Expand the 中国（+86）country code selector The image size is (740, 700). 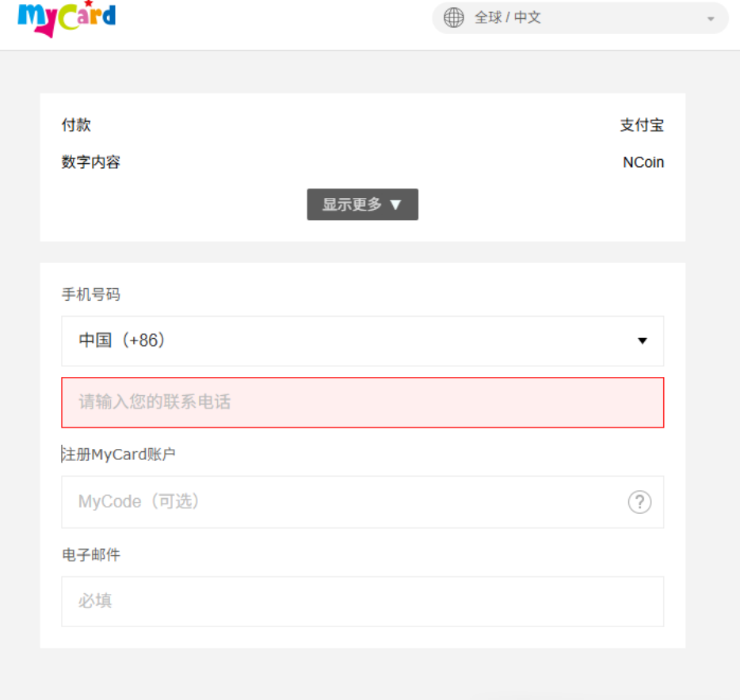pyautogui.click(x=362, y=341)
